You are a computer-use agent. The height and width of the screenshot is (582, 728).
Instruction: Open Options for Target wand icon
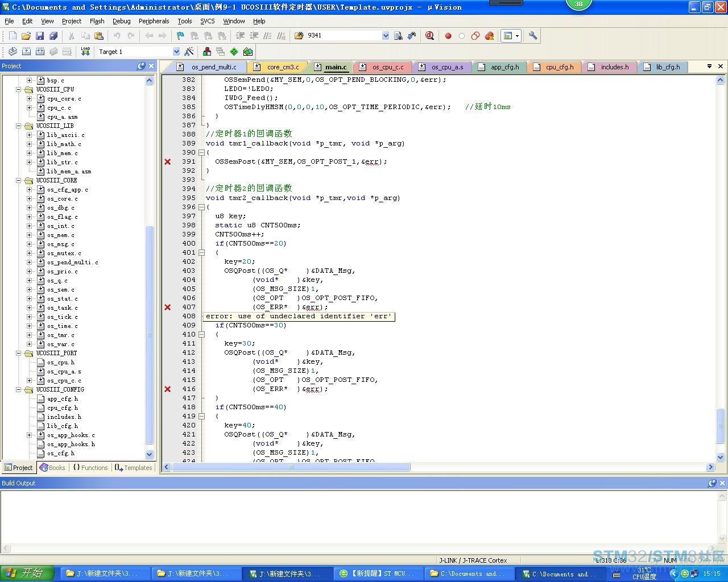tap(189, 52)
